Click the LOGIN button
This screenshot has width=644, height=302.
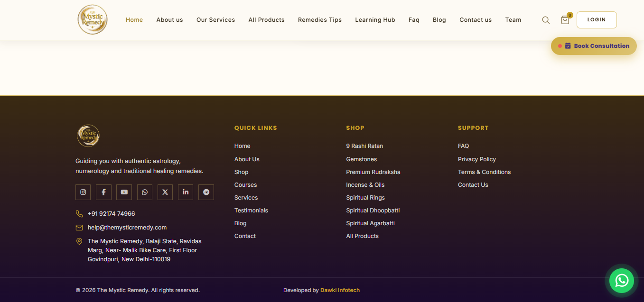click(597, 20)
